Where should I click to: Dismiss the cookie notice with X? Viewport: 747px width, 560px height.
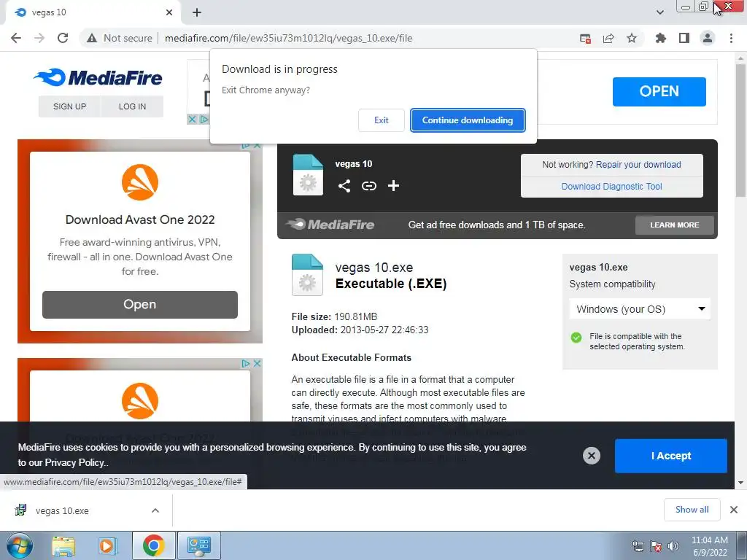[x=591, y=456]
